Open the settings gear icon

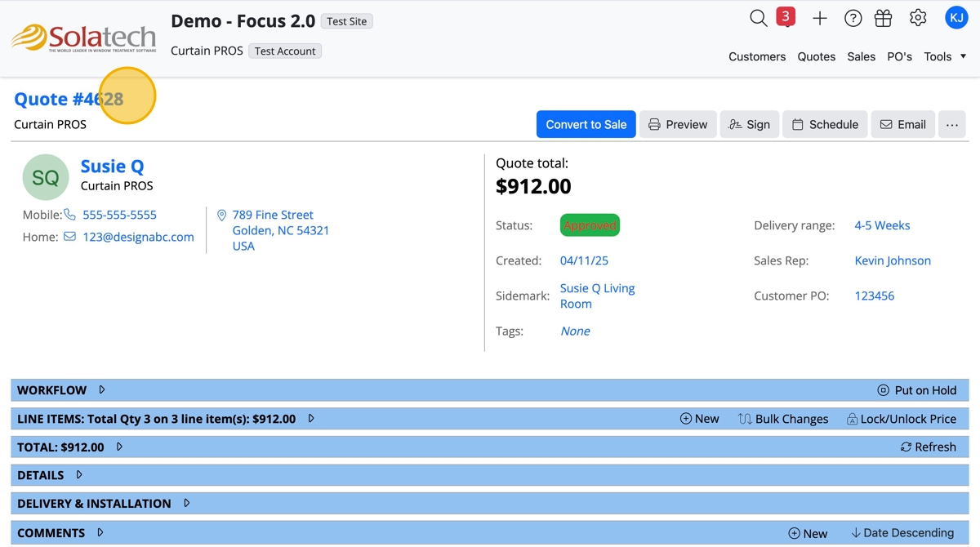point(918,18)
